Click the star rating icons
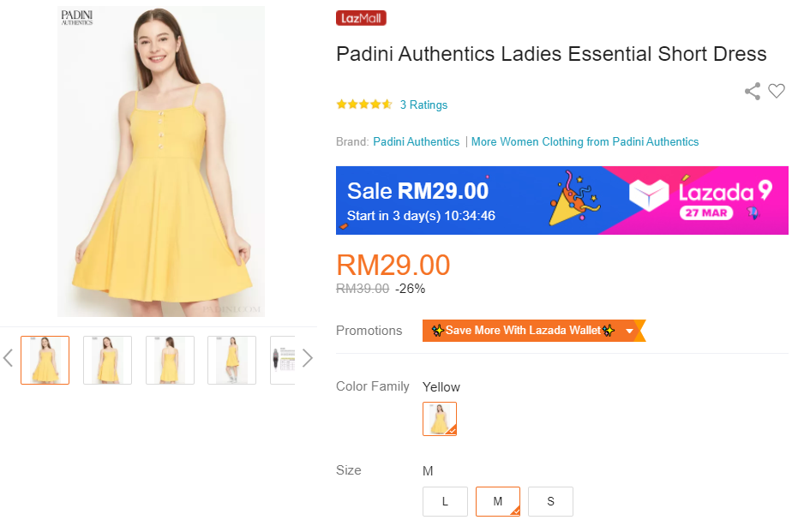798x532 pixels. tap(364, 105)
